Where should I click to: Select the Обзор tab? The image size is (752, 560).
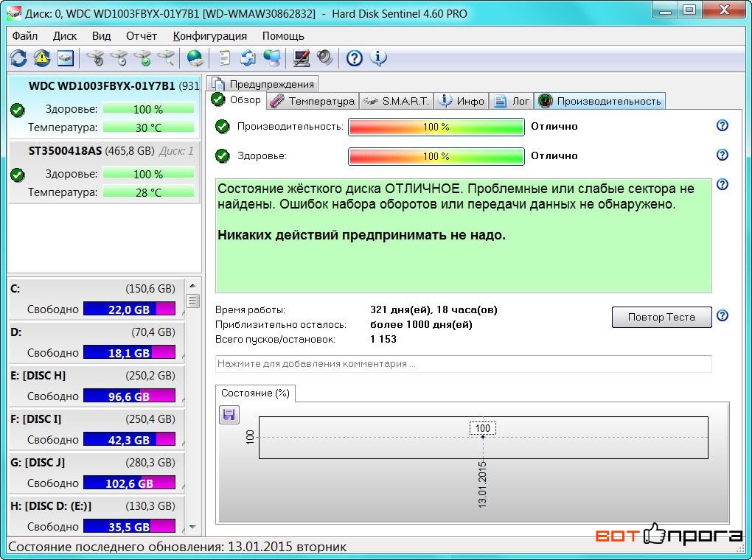pos(237,99)
